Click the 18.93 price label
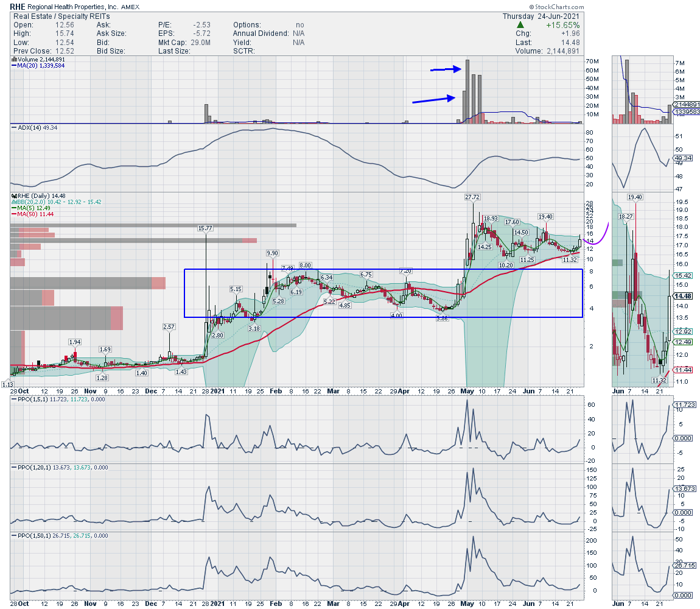Viewport: 700px width, 609px height. coord(491,219)
